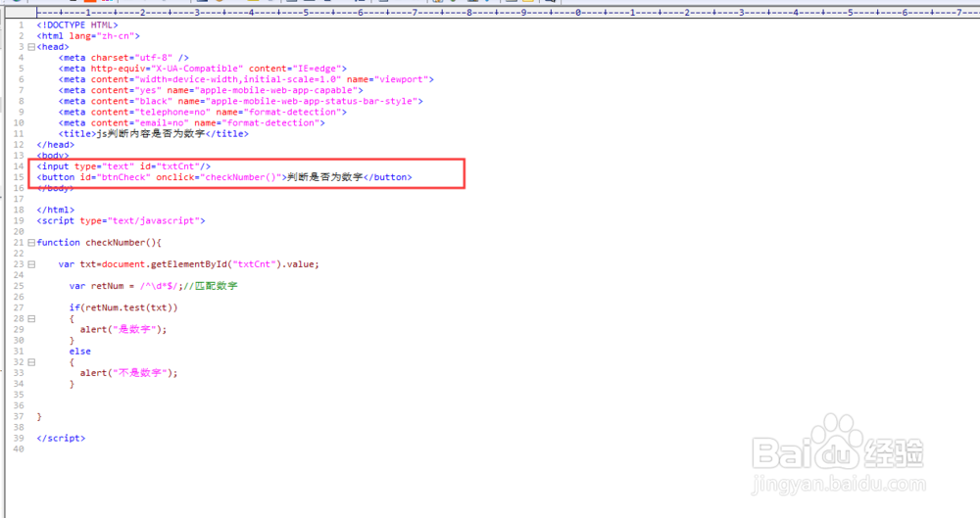
Task: Click the script type="text/javascript" tag
Action: coord(121,221)
